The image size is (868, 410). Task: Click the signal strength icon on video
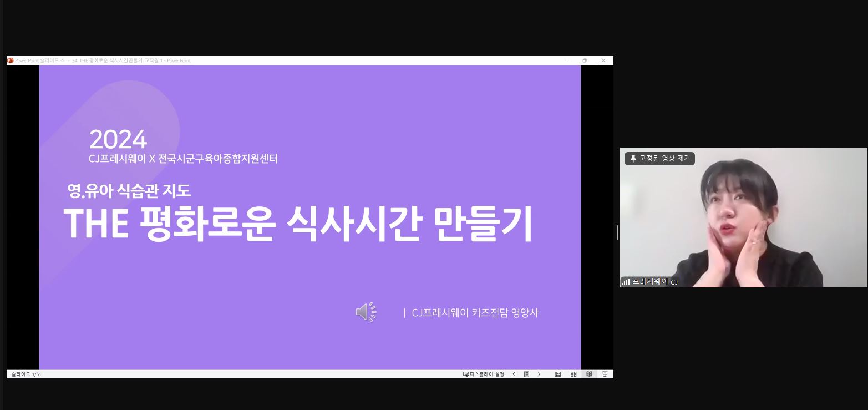(x=626, y=282)
